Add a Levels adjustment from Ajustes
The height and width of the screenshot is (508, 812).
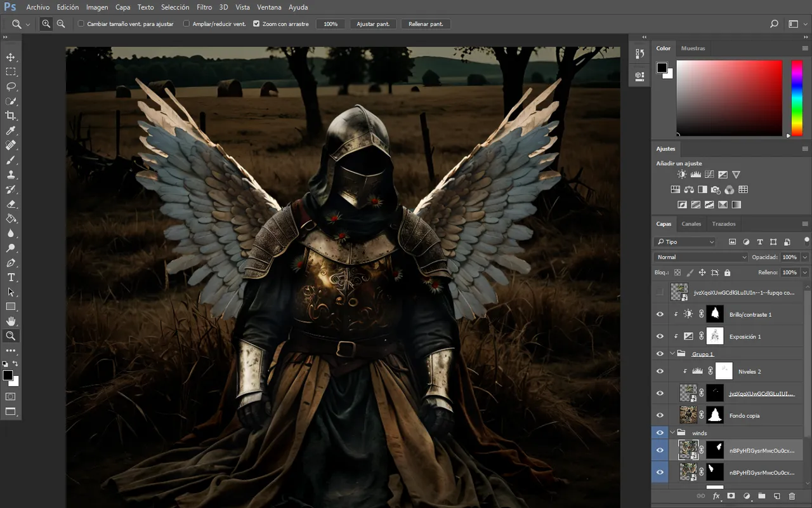(696, 175)
